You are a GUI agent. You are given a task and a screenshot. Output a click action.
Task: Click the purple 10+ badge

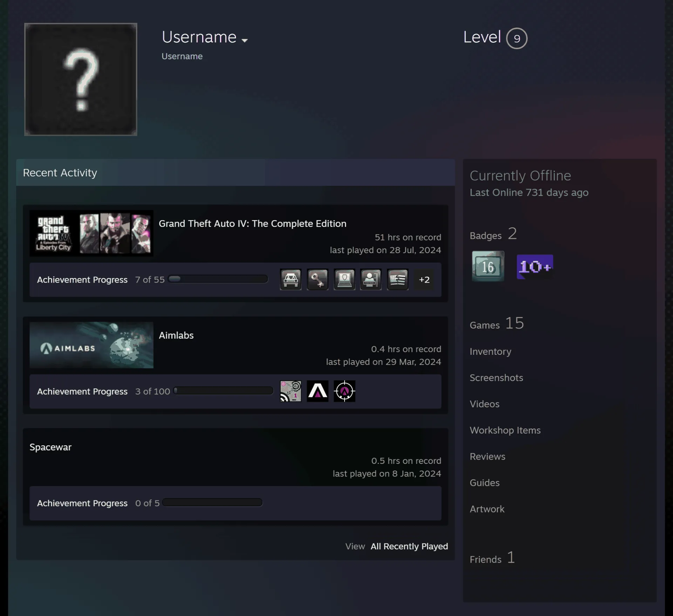point(535,267)
